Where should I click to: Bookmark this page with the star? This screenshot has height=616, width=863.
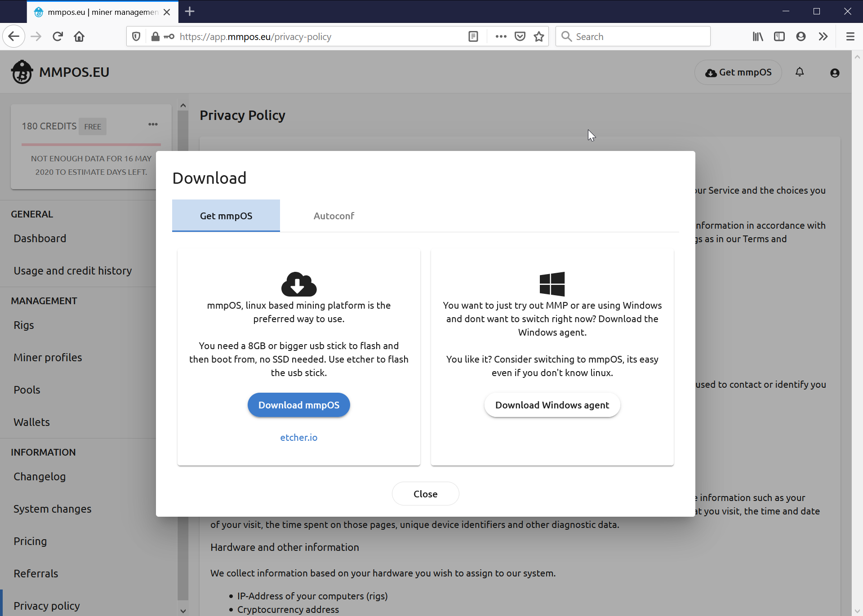[x=539, y=36]
